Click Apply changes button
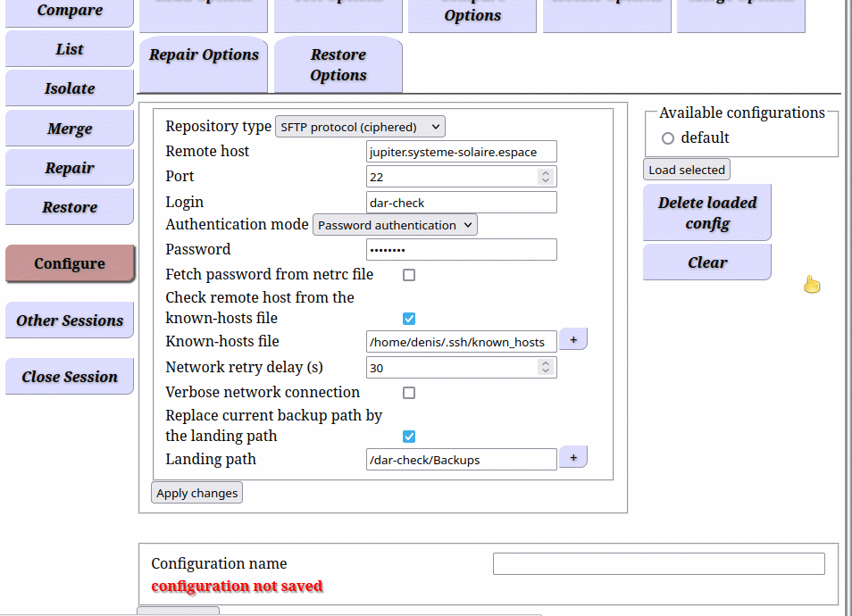The height and width of the screenshot is (616, 852). [x=196, y=493]
